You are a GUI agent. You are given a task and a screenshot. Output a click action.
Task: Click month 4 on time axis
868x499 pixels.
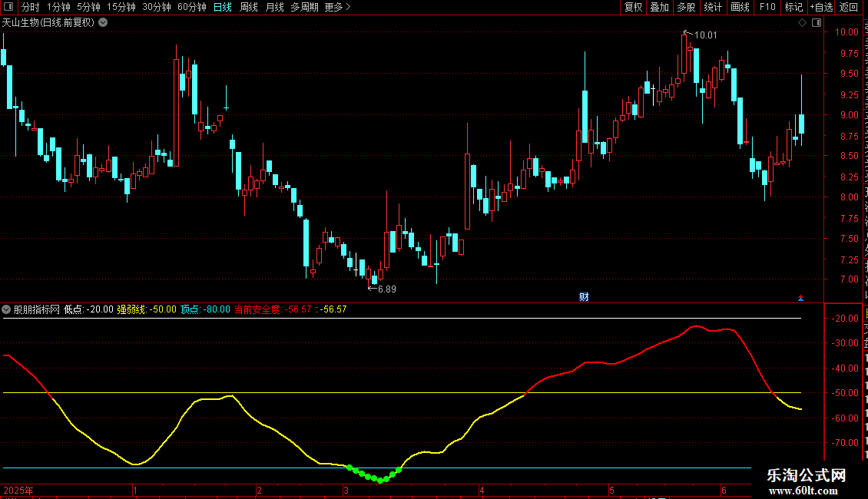pyautogui.click(x=482, y=490)
